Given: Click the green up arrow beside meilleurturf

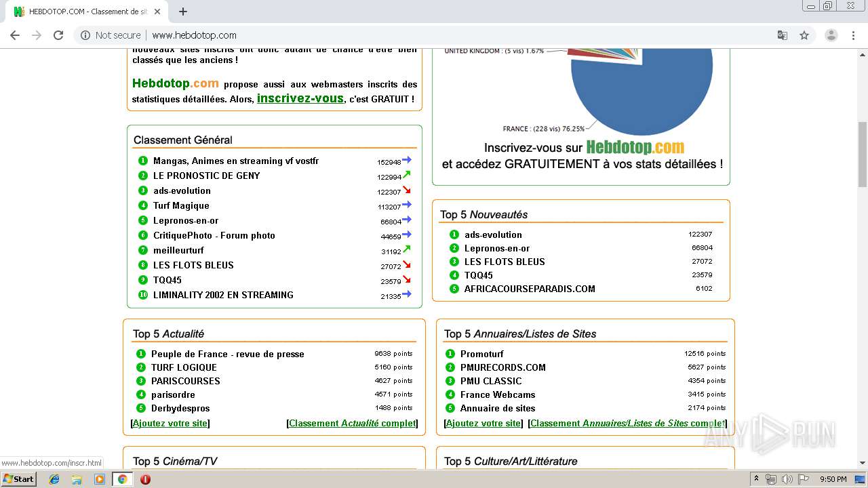Looking at the screenshot, I should 407,249.
